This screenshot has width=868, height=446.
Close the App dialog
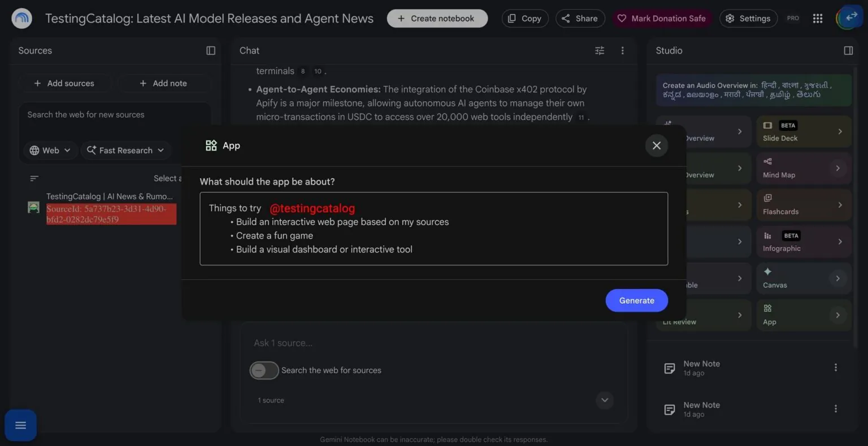tap(656, 146)
